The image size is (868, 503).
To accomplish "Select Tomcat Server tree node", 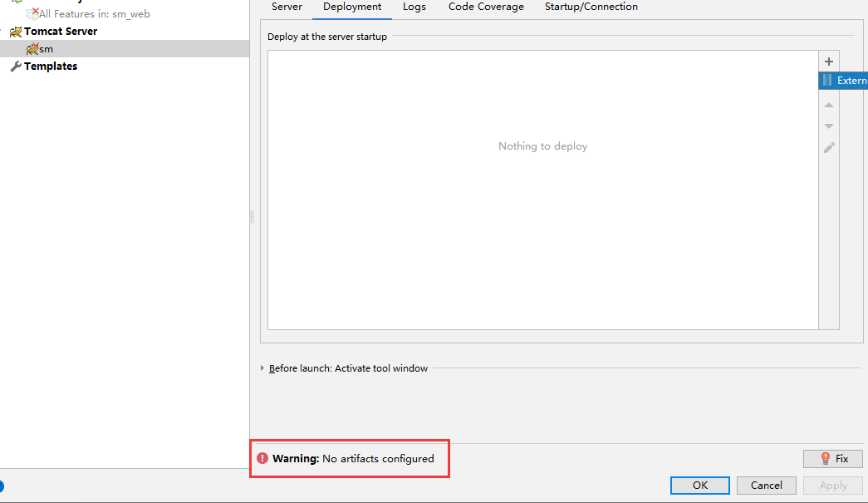I will (61, 32).
